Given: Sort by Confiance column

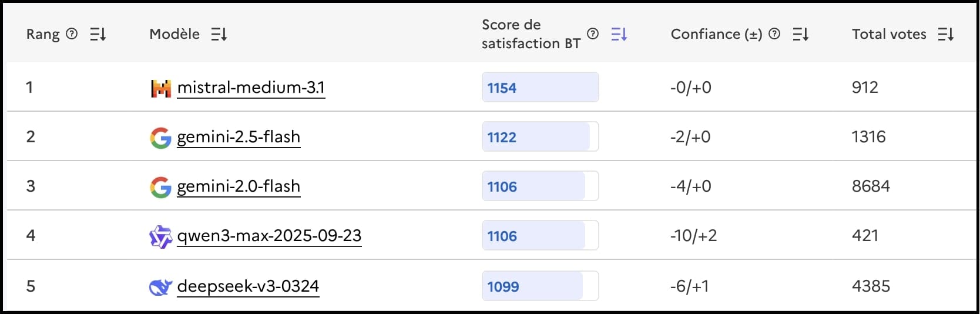Looking at the screenshot, I should coord(801,35).
